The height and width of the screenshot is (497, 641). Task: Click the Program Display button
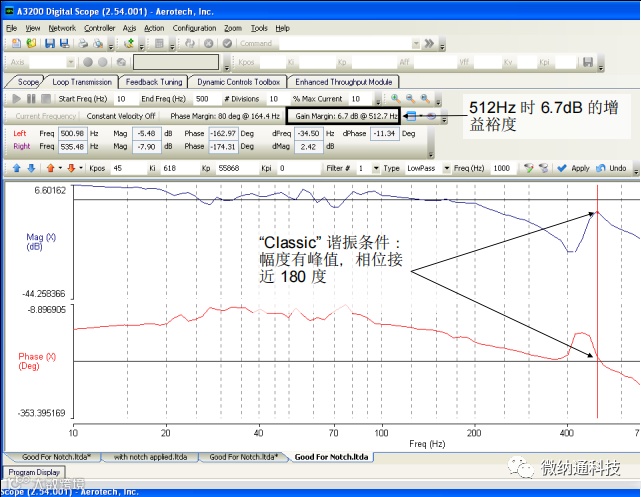34,472
